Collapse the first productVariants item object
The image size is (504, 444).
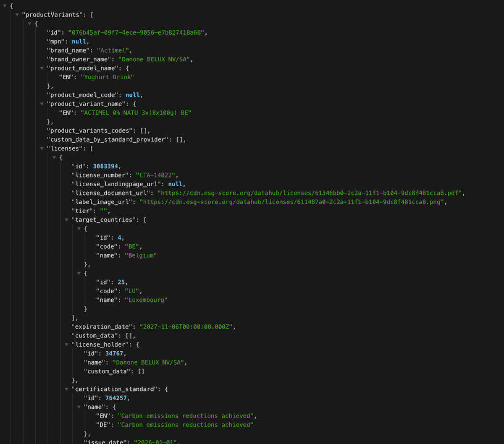tap(30, 24)
